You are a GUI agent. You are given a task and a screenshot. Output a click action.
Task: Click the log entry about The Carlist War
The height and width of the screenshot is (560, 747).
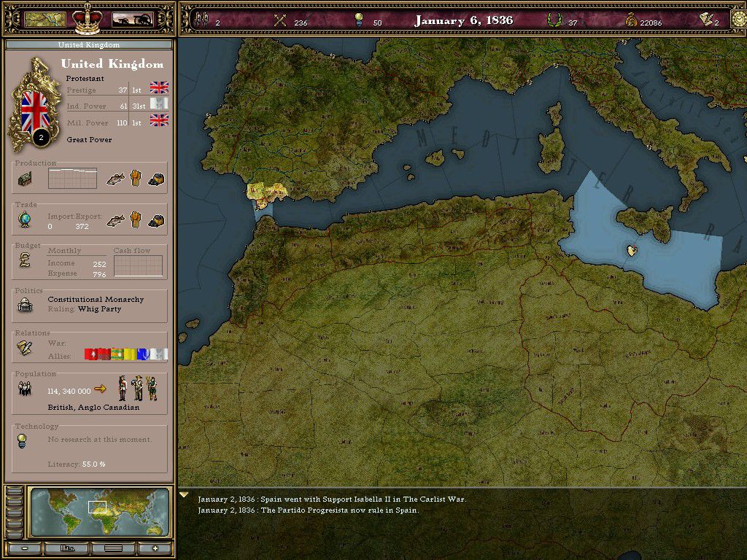332,499
